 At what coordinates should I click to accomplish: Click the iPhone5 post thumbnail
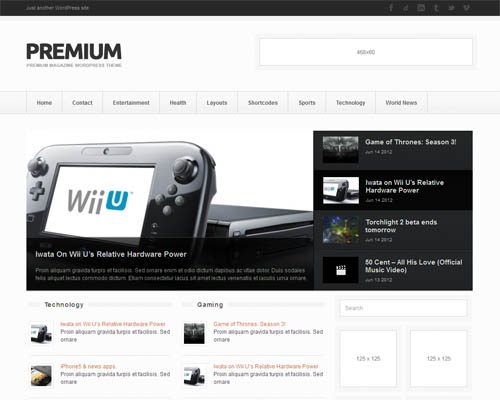pyautogui.click(x=41, y=376)
